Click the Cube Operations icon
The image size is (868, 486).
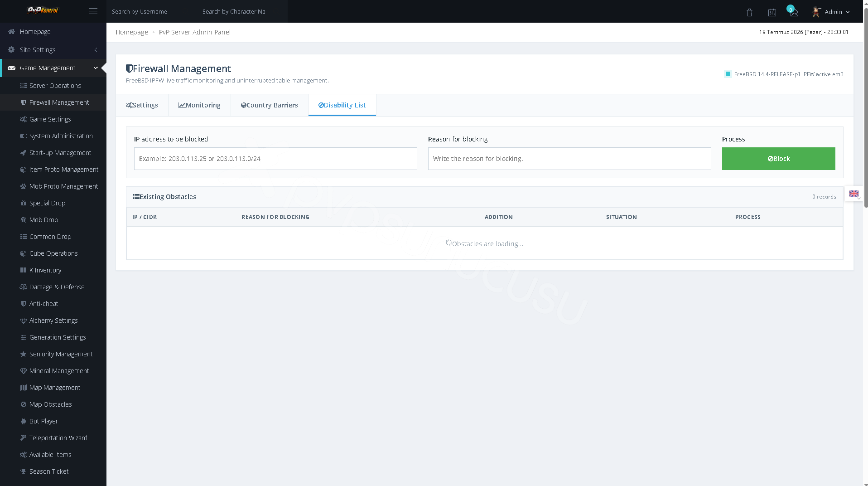(24, 253)
